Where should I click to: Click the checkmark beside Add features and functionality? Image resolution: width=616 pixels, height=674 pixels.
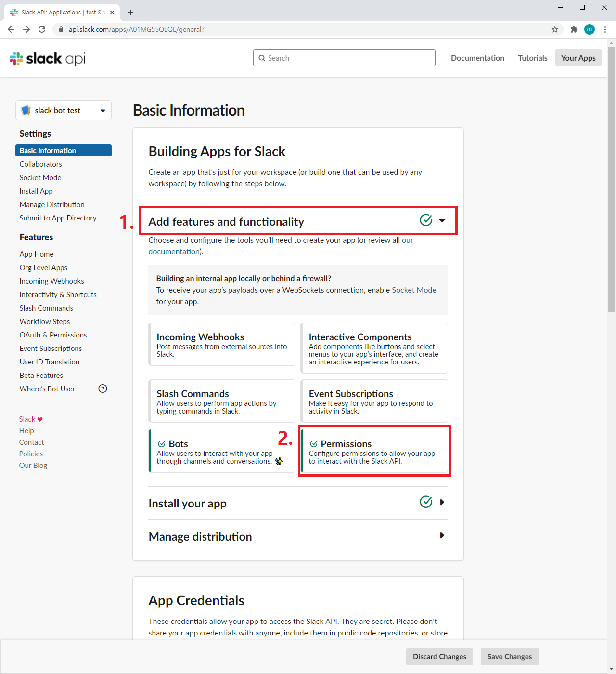(426, 220)
